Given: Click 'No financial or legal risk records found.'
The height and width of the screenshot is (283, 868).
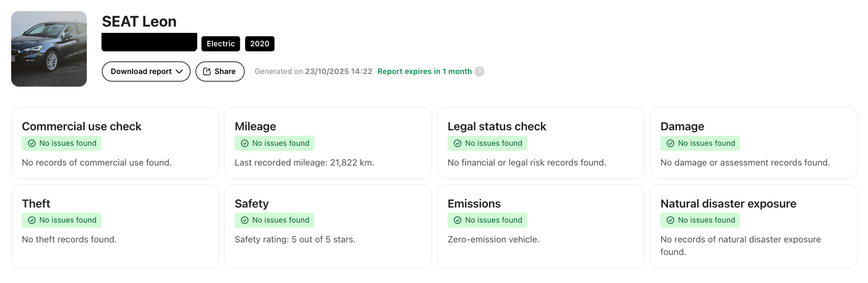Looking at the screenshot, I should (527, 163).
